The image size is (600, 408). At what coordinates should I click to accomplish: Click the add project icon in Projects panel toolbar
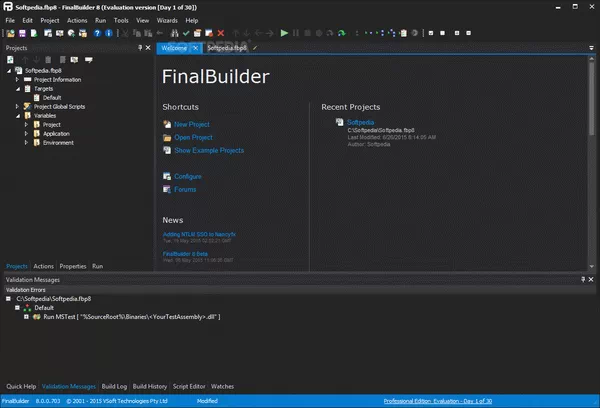(x=10, y=60)
